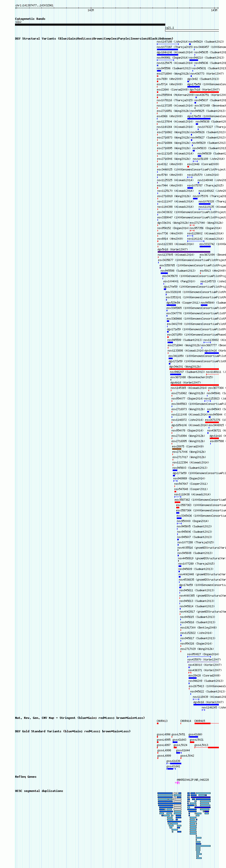Select the DGV Structural Variants track title
Viewport: 226px width, 868px height.
point(94,38)
